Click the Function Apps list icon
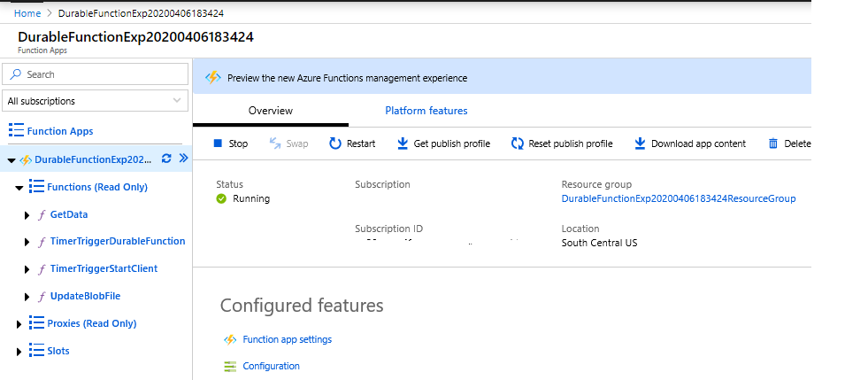The image size is (868, 380). pyautogui.click(x=16, y=131)
